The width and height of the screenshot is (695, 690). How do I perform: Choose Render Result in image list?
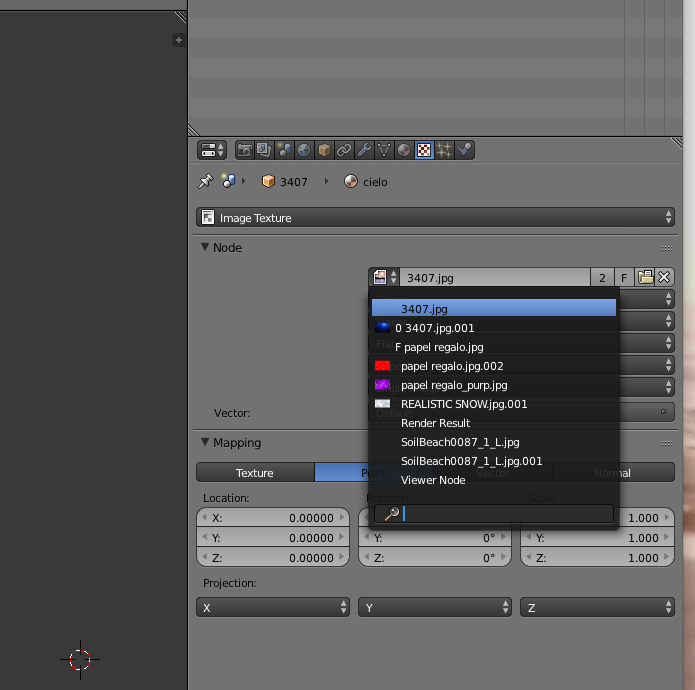pos(435,423)
